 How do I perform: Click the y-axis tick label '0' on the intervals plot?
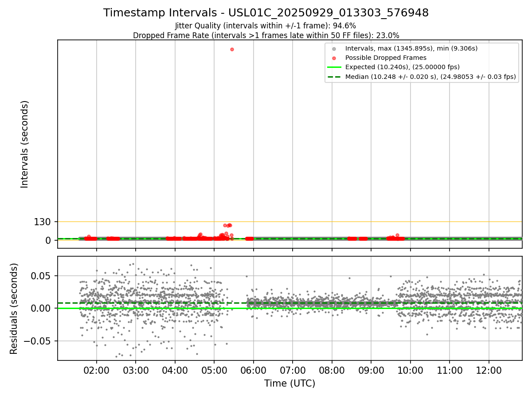coord(49,240)
